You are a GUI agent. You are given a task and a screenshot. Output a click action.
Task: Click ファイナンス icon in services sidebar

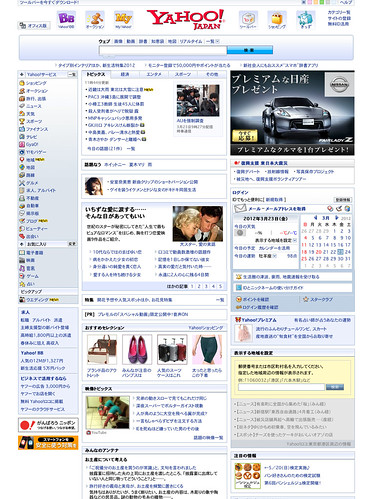point(22,129)
